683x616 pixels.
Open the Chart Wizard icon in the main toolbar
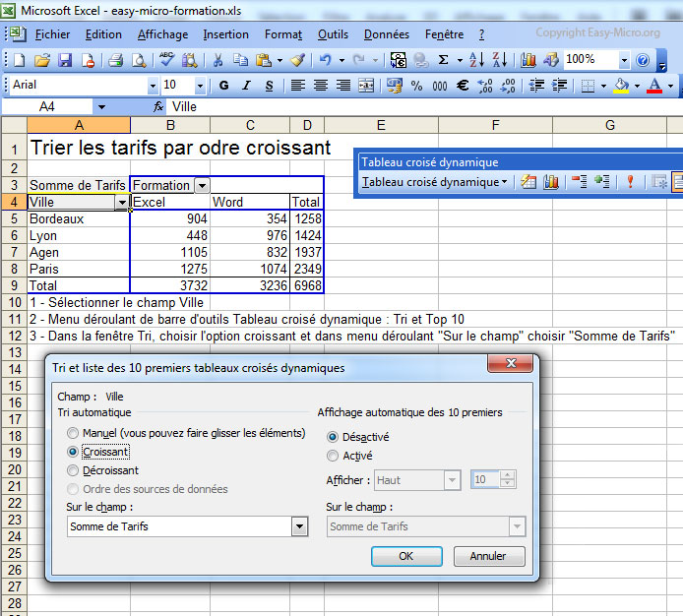(x=528, y=60)
